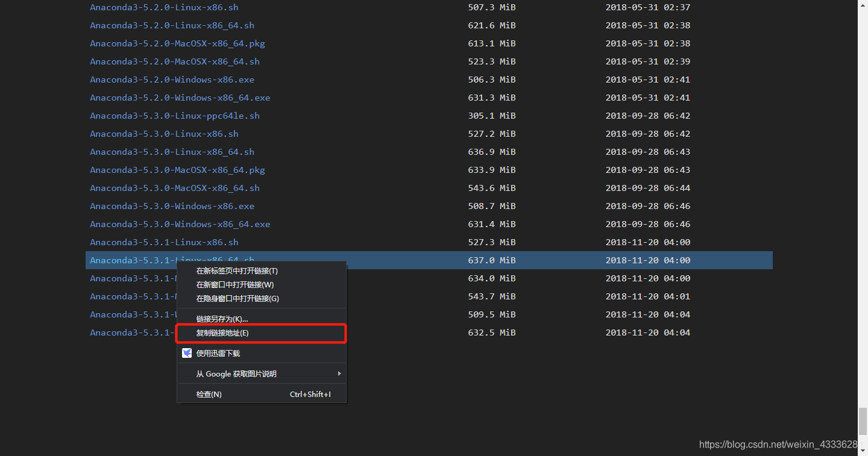The width and height of the screenshot is (868, 456).
Task: Click Anaconda3-5.2.0-Windows-x86_64.exe link
Action: click(x=180, y=98)
